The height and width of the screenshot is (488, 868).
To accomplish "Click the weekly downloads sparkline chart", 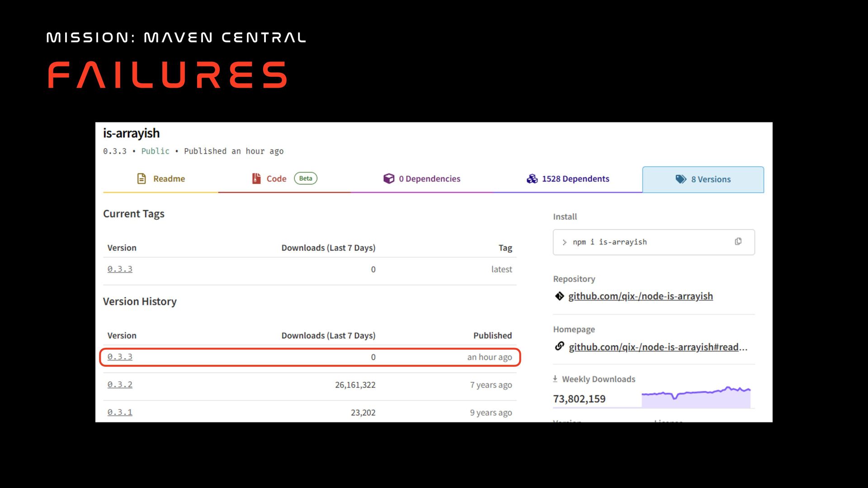I will pyautogui.click(x=696, y=397).
